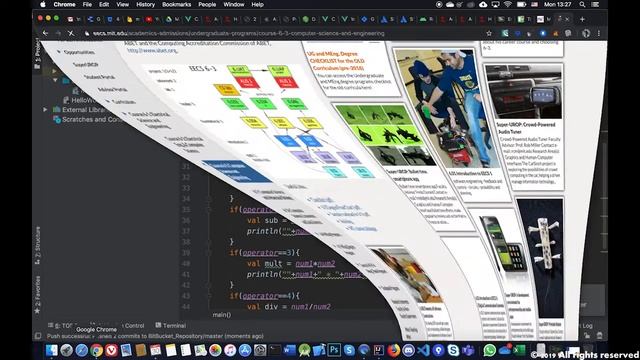Open the Chrome menu in the menu bar
640x360 pixels.
point(64,4)
